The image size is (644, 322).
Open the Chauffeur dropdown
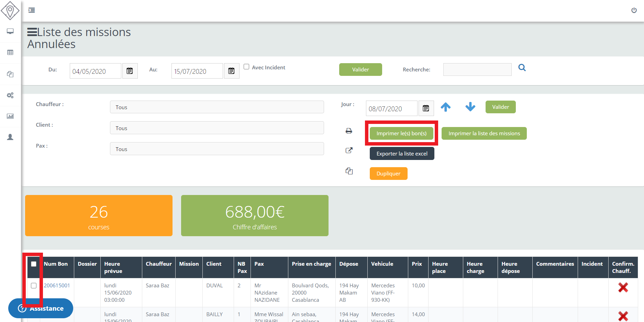pyautogui.click(x=216, y=107)
